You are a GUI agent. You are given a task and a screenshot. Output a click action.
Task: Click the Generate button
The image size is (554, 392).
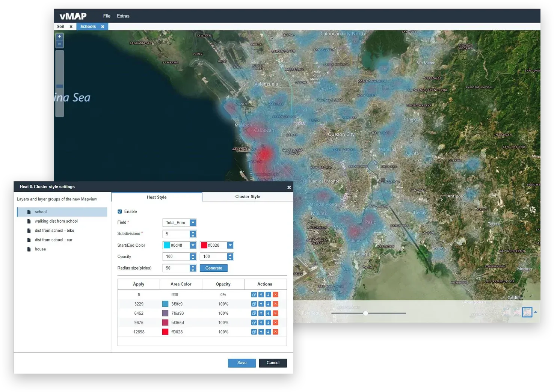click(214, 268)
